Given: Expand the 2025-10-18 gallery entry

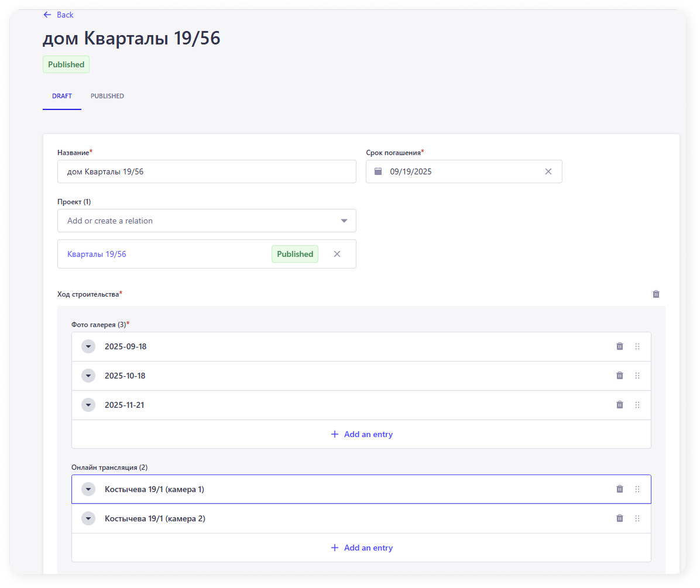Looking at the screenshot, I should (88, 376).
